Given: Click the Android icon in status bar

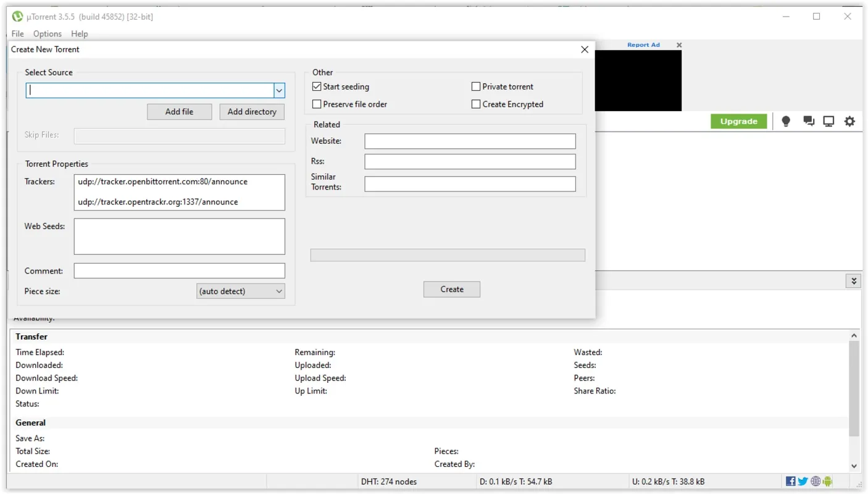Looking at the screenshot, I should pyautogui.click(x=828, y=482).
